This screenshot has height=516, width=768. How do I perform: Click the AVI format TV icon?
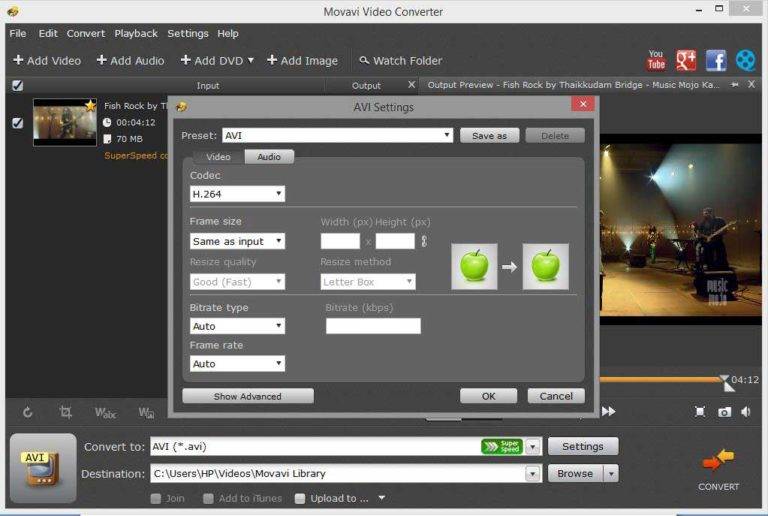pyautogui.click(x=41, y=469)
